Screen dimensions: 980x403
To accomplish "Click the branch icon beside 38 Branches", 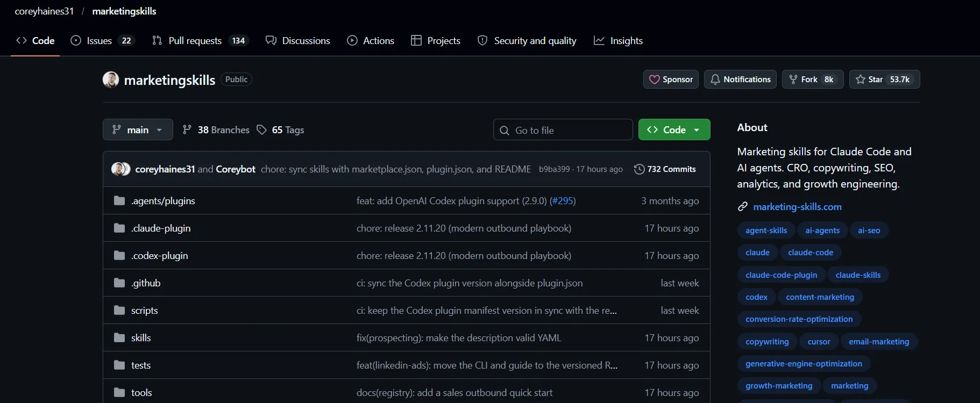I will 187,130.
